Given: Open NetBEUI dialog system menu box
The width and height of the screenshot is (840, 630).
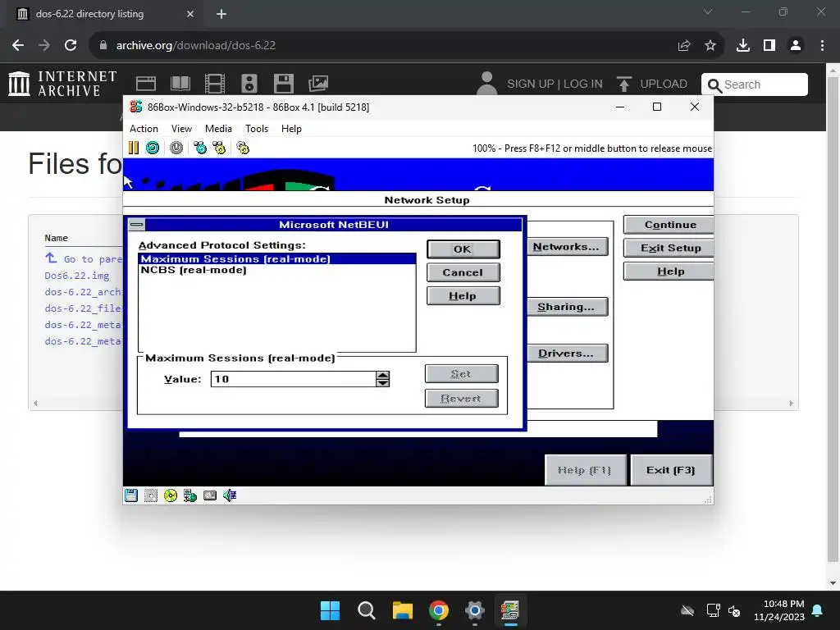Looking at the screenshot, I should point(137,225).
